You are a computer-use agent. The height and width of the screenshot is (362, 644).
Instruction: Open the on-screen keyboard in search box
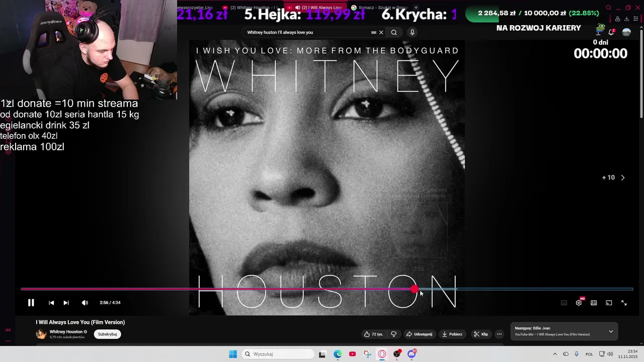tap(373, 32)
